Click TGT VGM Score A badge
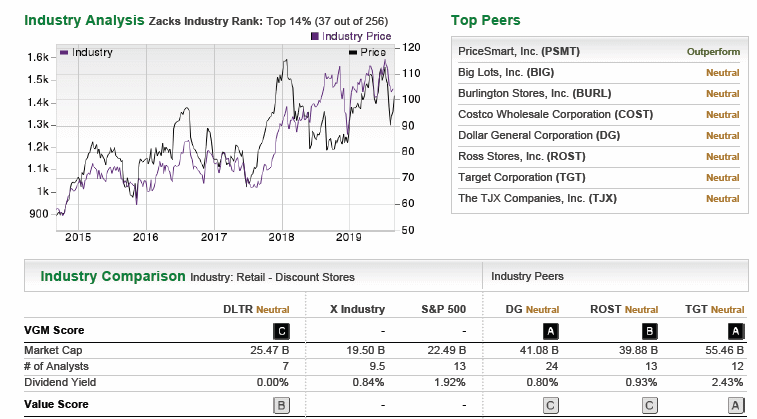 (735, 331)
